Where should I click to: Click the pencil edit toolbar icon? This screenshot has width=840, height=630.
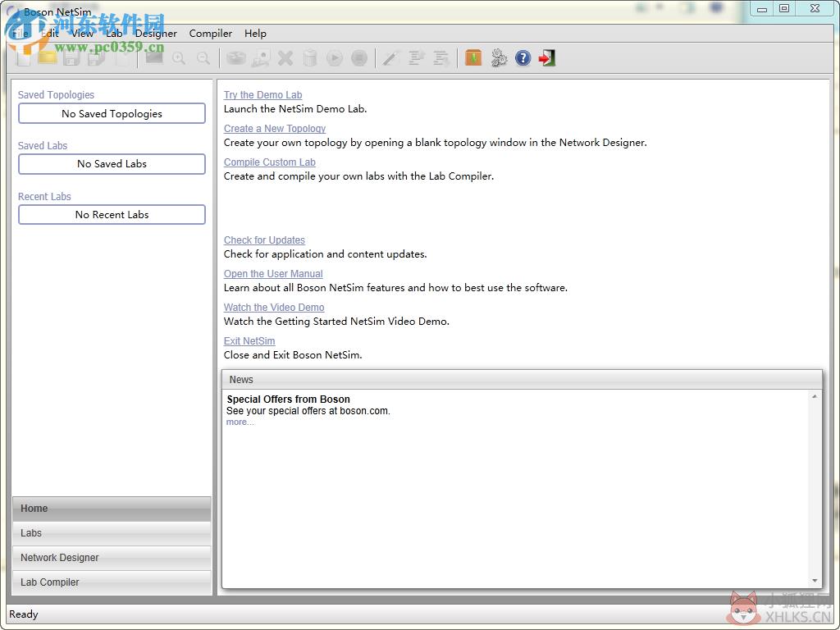click(391, 58)
